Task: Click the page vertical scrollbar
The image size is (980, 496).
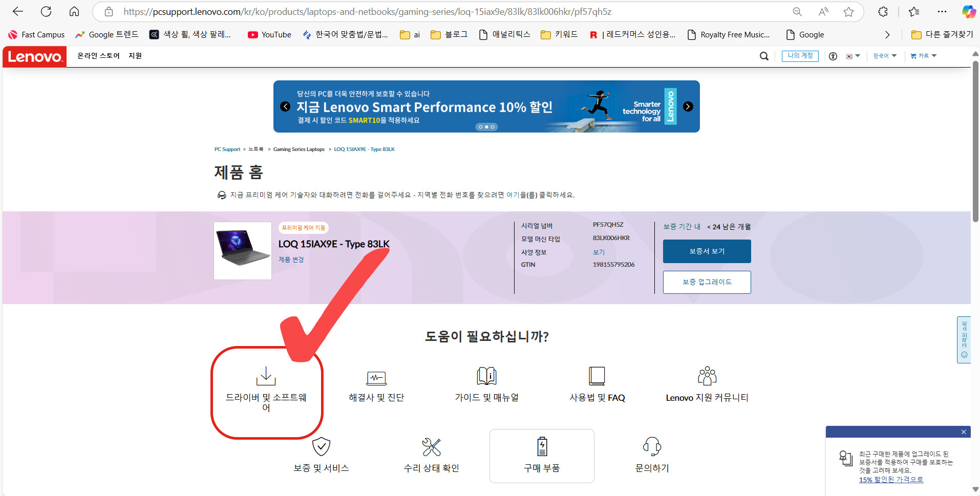Action: [975, 141]
